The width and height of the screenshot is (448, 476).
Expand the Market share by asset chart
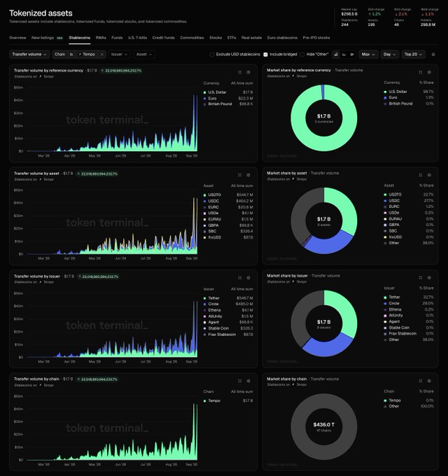click(421, 175)
